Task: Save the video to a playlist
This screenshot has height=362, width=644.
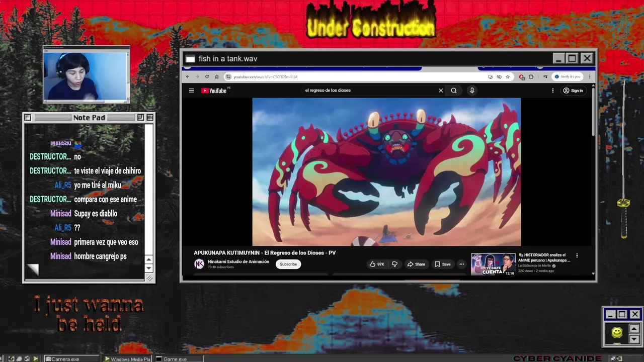Action: pos(443,264)
